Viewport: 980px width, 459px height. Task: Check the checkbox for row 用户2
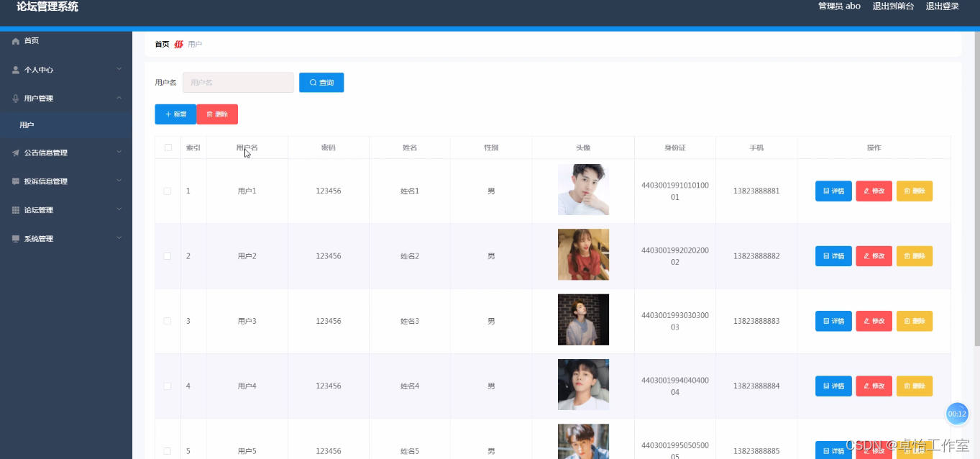click(168, 256)
